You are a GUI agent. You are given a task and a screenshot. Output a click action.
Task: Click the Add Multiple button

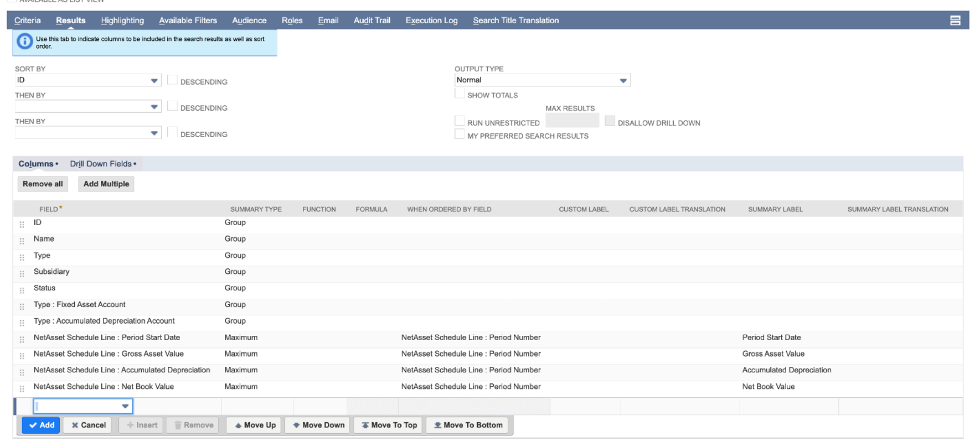(x=106, y=184)
